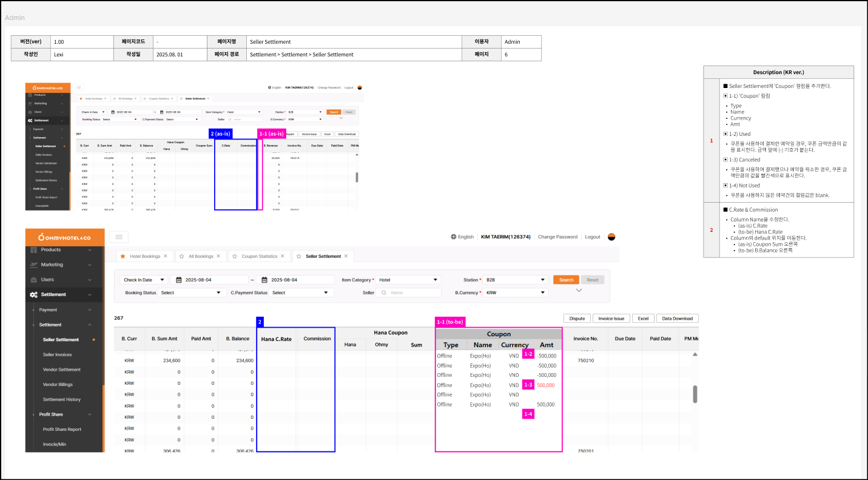Expand the Payment chevron in the to-be sidebar

click(x=90, y=309)
